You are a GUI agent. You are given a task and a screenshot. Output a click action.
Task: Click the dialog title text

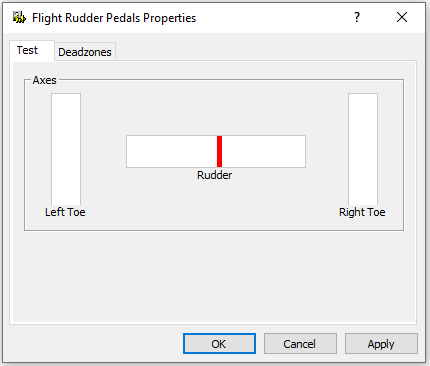pyautogui.click(x=114, y=18)
